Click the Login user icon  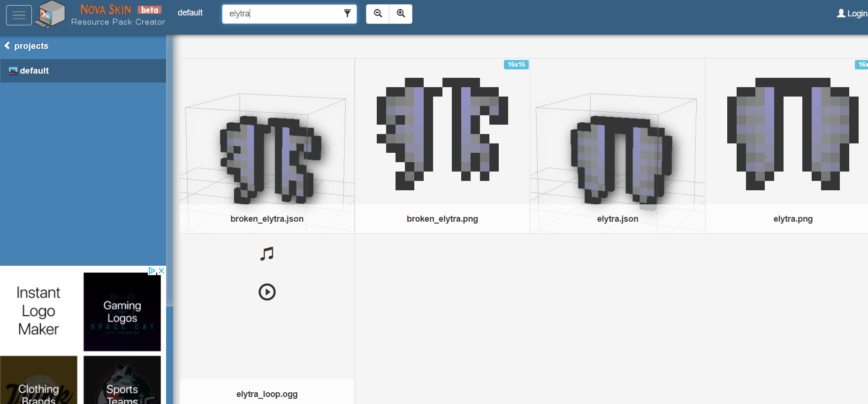[x=841, y=14]
